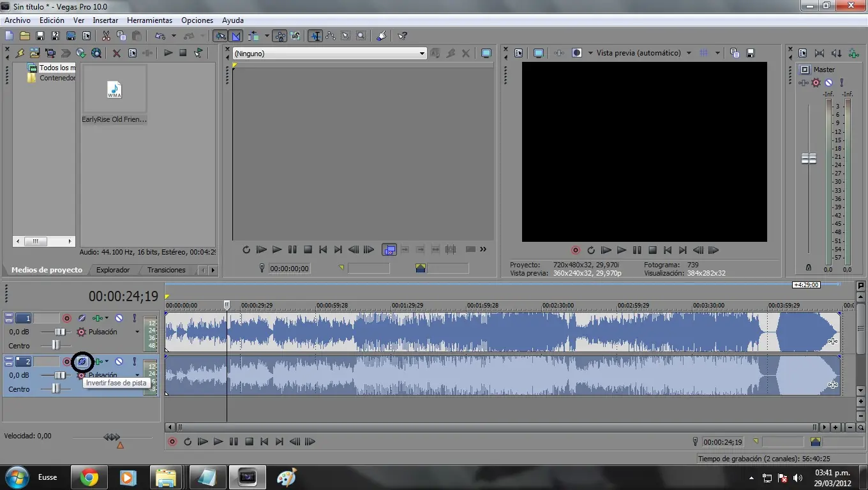This screenshot has width=868, height=490.
Task: Click Stop in the timeline transport bar
Action: [249, 442]
